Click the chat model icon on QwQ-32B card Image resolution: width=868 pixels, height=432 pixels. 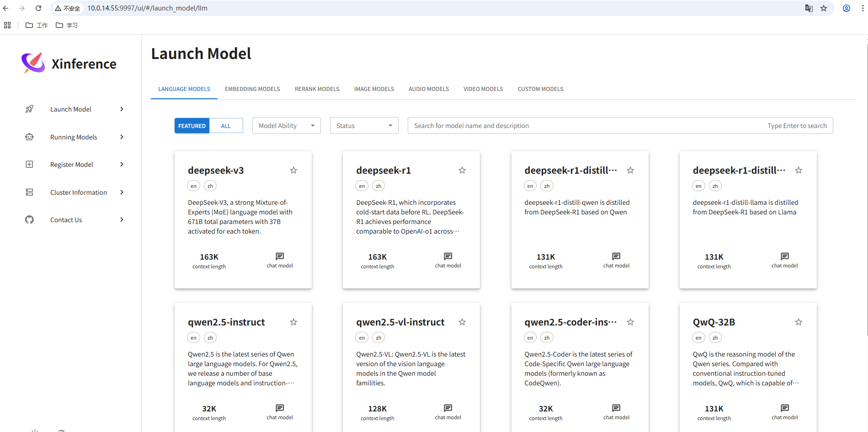[x=785, y=408]
